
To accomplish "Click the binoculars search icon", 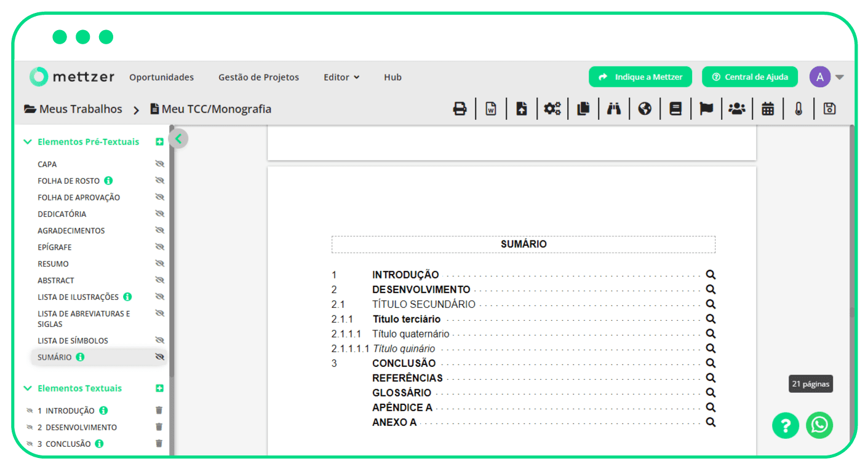I will [x=614, y=109].
